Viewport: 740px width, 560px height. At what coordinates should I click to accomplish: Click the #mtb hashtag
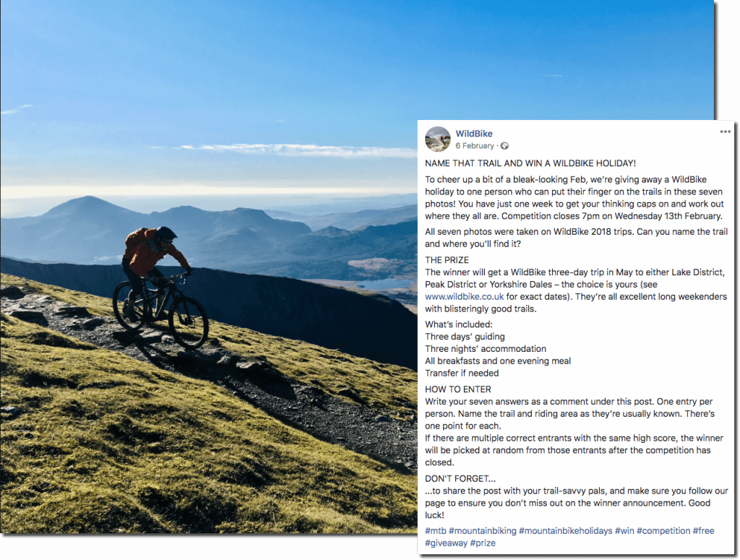pos(435,531)
